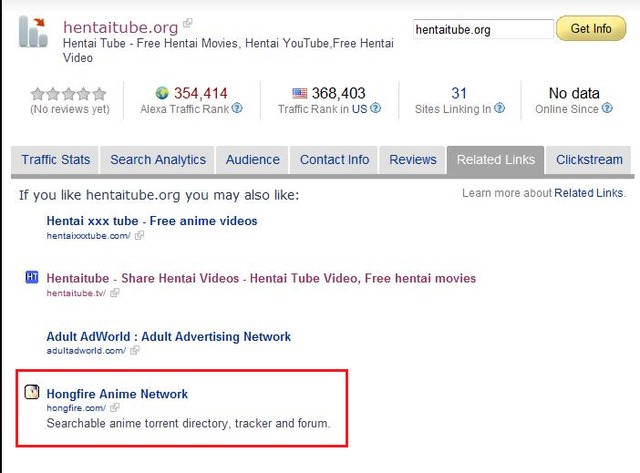Open the Adult AdWorld result link
The height and width of the screenshot is (473, 640).
pyautogui.click(x=169, y=337)
